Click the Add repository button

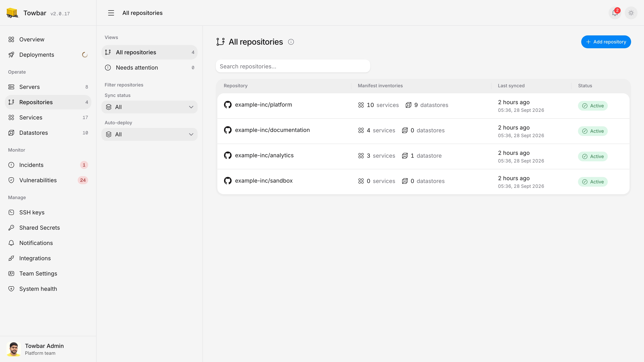click(606, 42)
